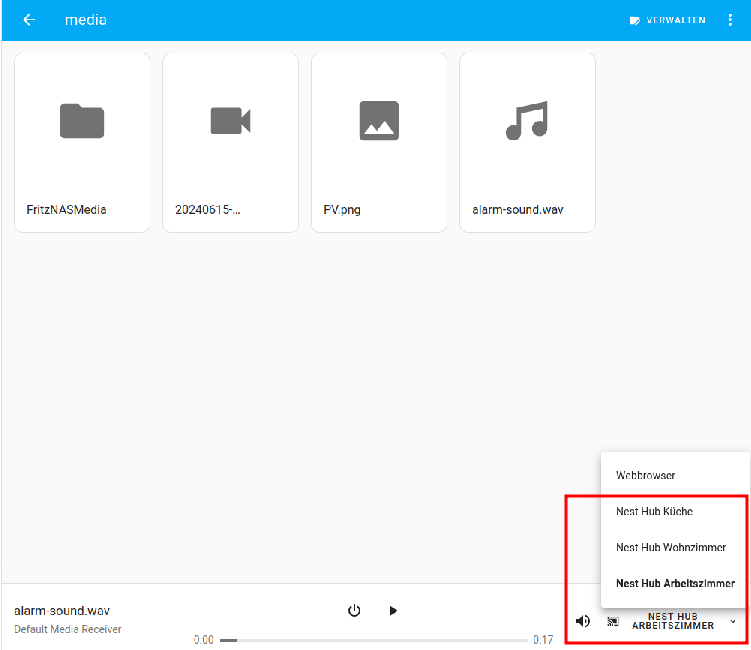Viewport: 751px width, 650px height.
Task: Choose Webbrowser as player
Action: coord(675,475)
